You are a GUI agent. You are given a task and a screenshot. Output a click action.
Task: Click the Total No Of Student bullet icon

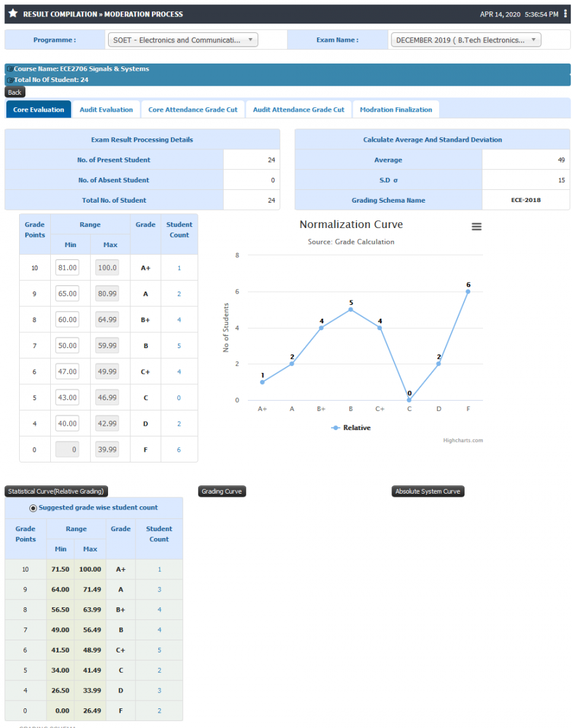click(10, 80)
